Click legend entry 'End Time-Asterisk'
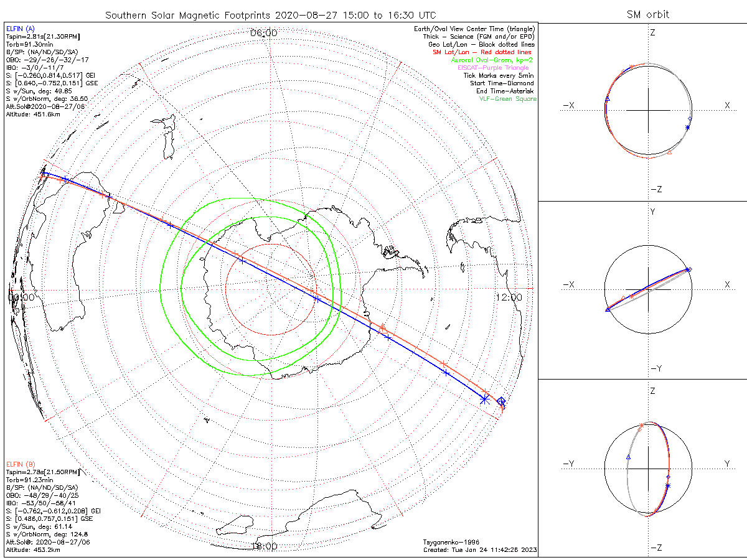The height and width of the screenshot is (560, 747). pos(505,91)
